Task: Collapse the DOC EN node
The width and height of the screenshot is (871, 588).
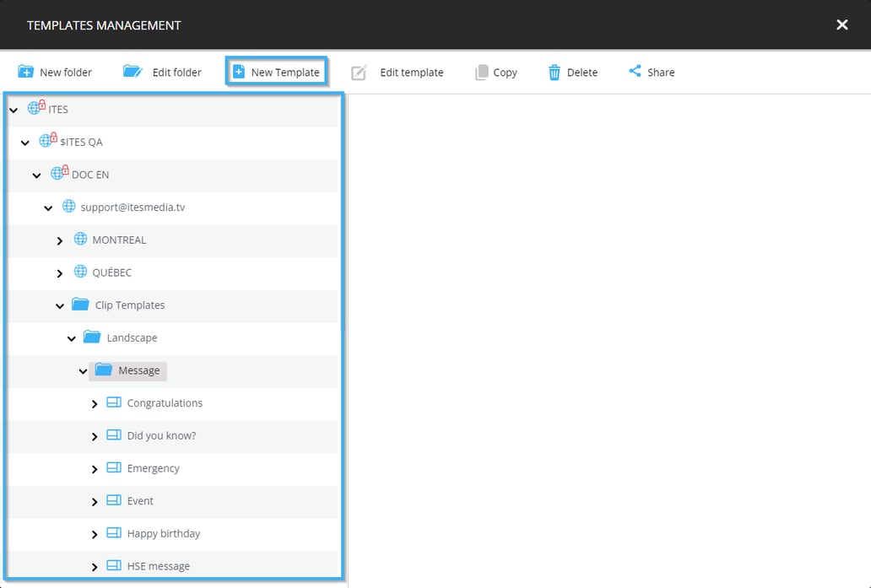Action: (36, 175)
